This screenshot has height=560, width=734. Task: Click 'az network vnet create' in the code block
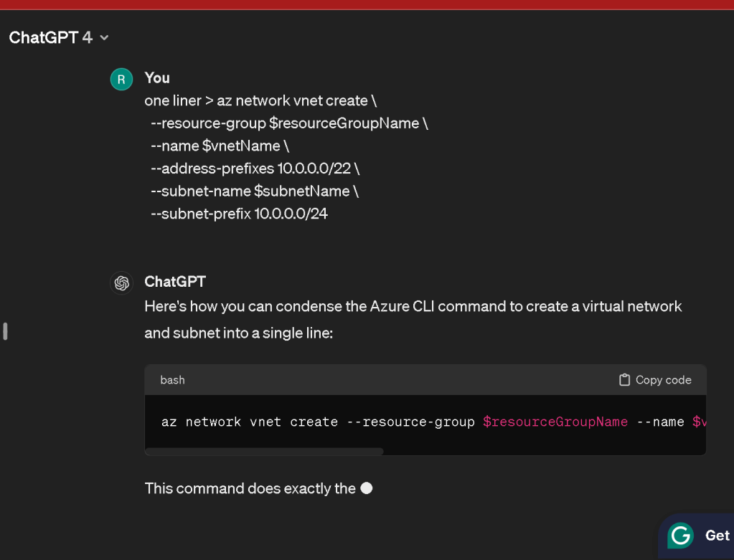click(x=250, y=422)
